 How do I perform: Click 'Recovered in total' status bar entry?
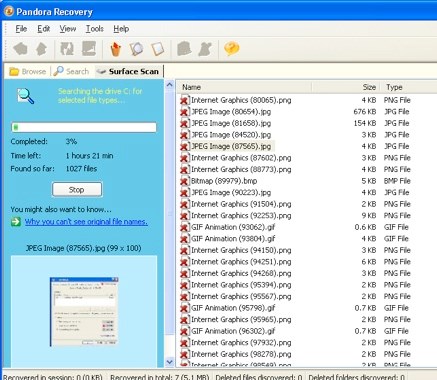tap(159, 377)
